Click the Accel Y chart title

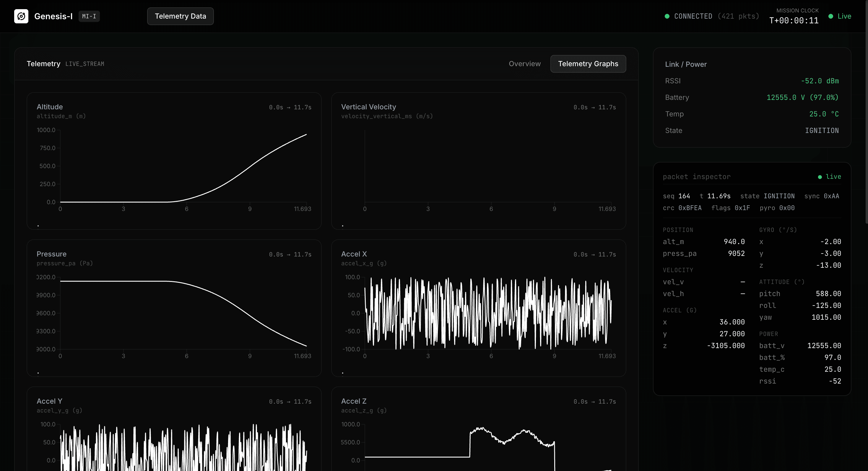click(49, 401)
